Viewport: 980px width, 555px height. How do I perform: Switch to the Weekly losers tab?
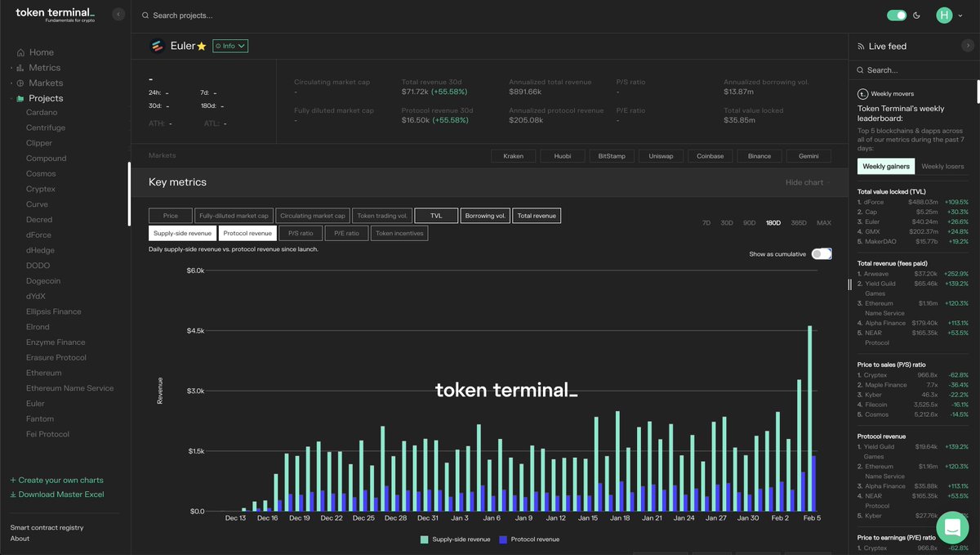[942, 167]
